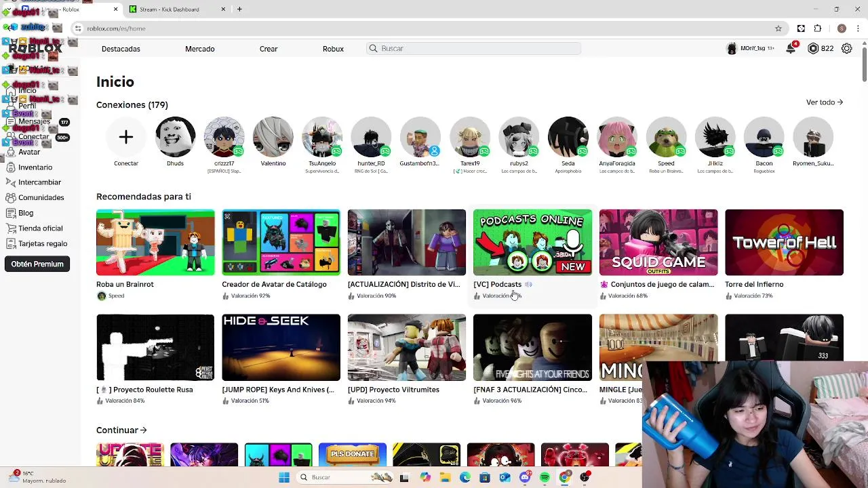Image resolution: width=868 pixels, height=488 pixels.
Task: Open the Roba un Brainrot game card
Action: click(155, 254)
